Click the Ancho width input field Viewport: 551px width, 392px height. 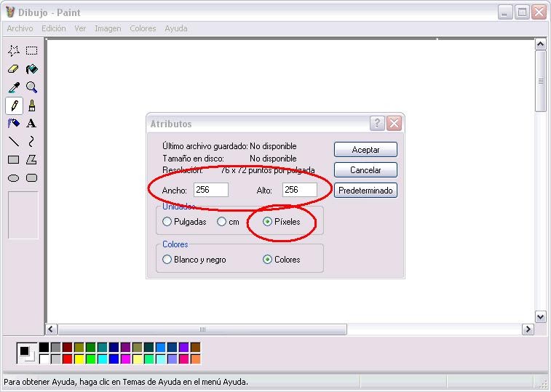tap(211, 190)
